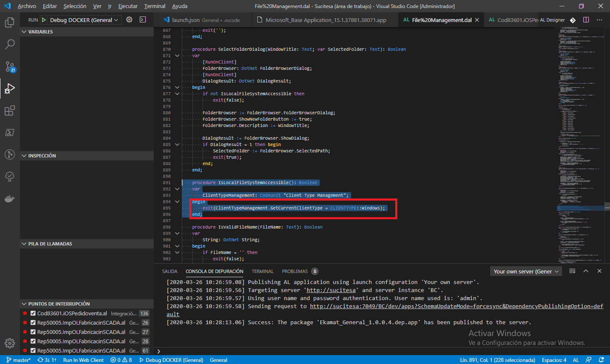Viewport: 610px width, 364px height.
Task: Open the Docker view in activity bar
Action: coord(10,199)
